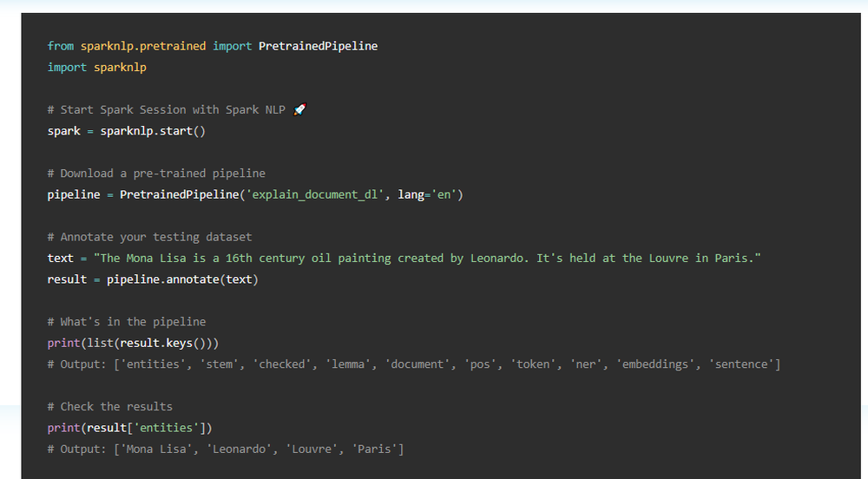Click '# Start Spark Session with Spark NLP' comment

(166, 109)
